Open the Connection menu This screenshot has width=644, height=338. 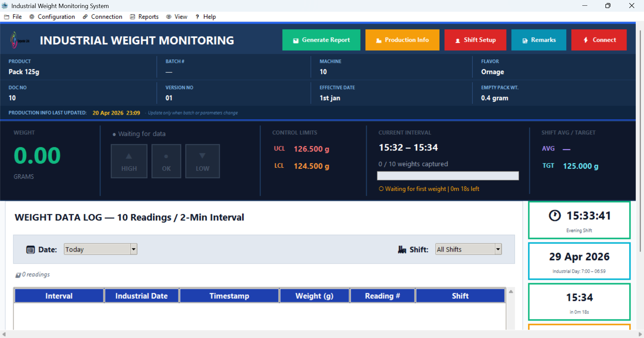point(103,17)
